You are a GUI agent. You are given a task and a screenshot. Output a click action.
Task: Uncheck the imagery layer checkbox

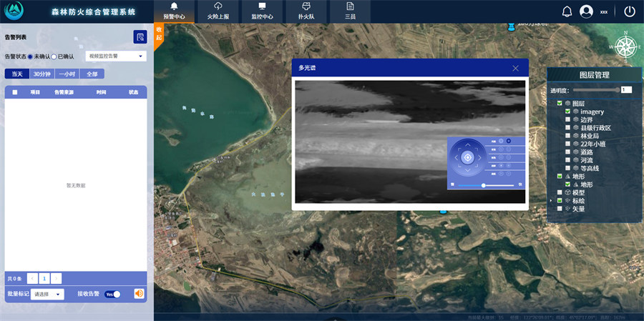pos(567,112)
